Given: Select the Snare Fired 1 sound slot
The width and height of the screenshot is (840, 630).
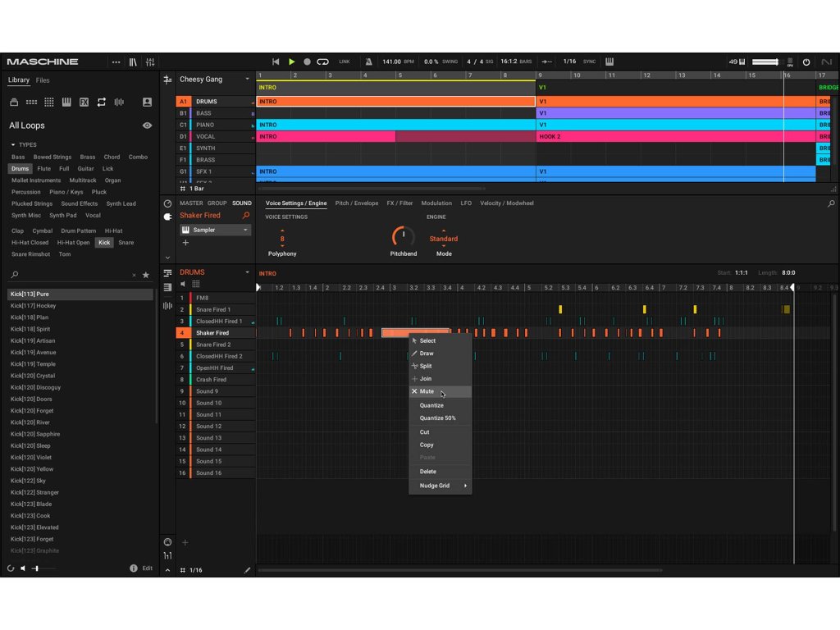Looking at the screenshot, I should coord(216,309).
